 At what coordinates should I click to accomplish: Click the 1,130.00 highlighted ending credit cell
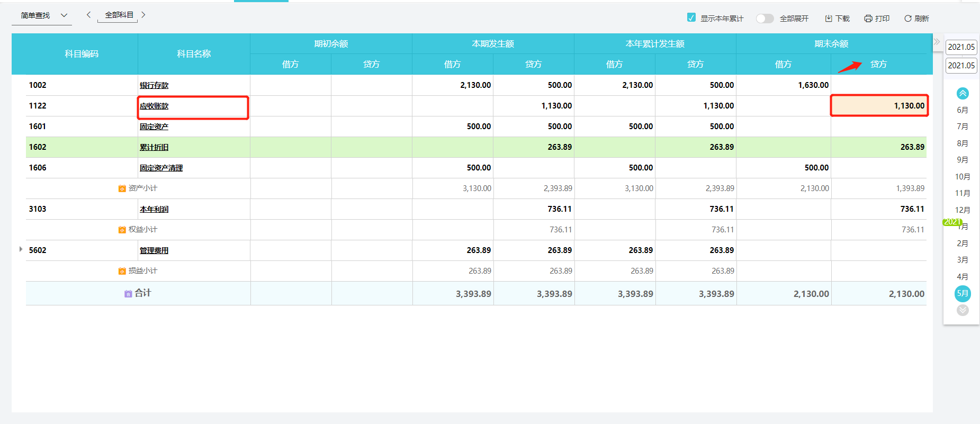(879, 106)
